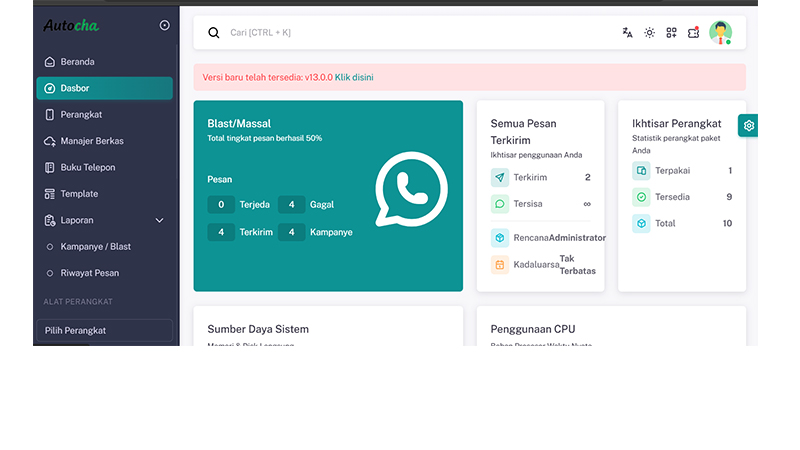The image size is (800, 450).
Task: Open the teal settings gear customizer
Action: [748, 126]
